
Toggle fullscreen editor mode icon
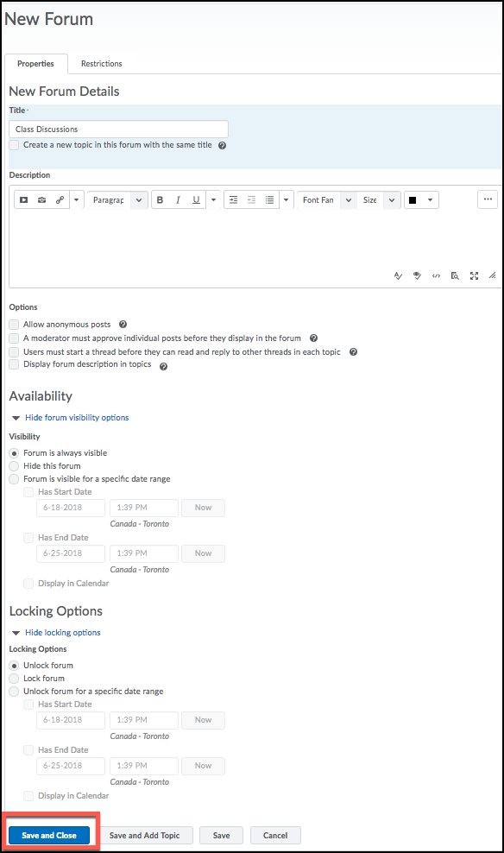tap(474, 275)
